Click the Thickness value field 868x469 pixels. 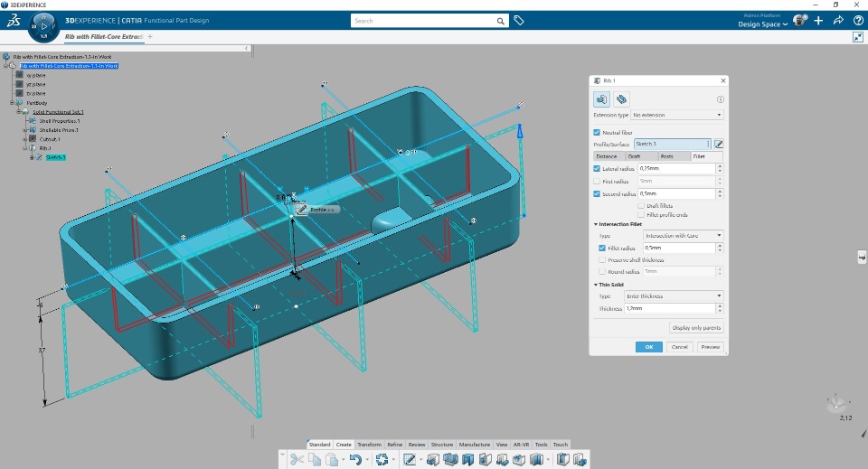[670, 309]
